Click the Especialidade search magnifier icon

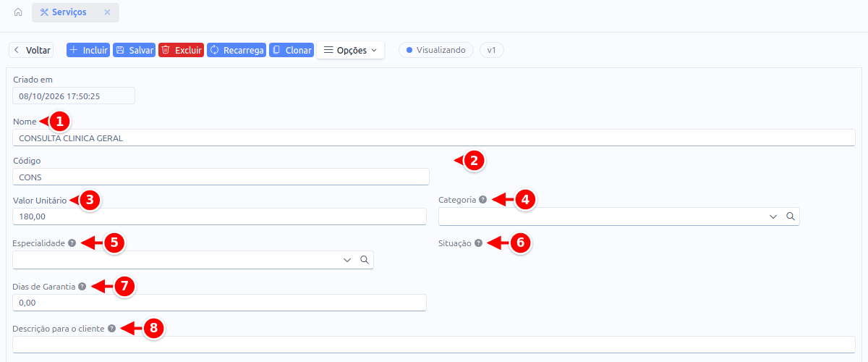coord(365,260)
